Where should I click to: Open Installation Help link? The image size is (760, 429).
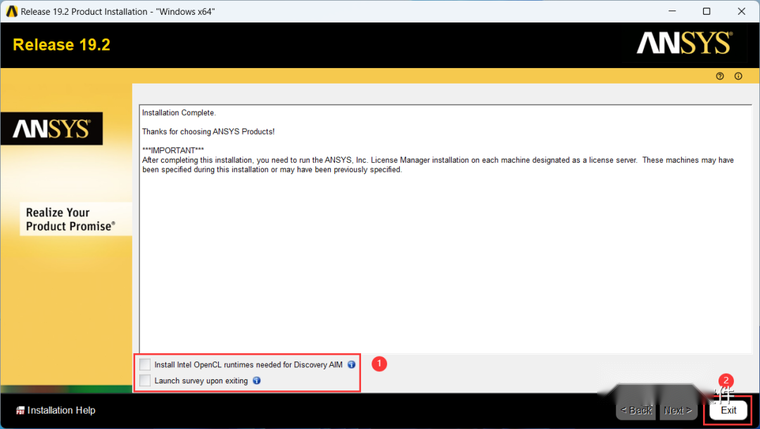pyautogui.click(x=61, y=410)
